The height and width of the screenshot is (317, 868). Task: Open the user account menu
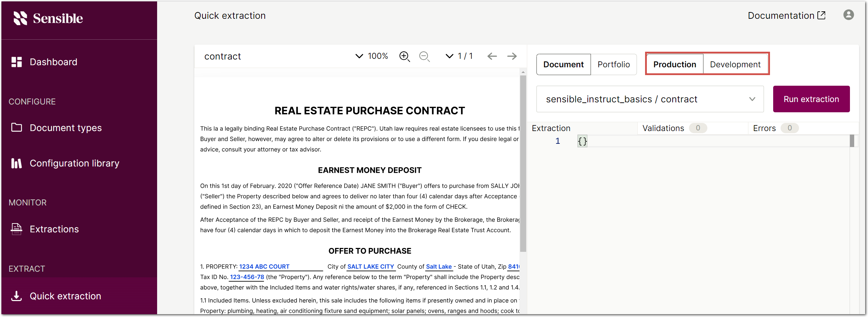tap(848, 15)
